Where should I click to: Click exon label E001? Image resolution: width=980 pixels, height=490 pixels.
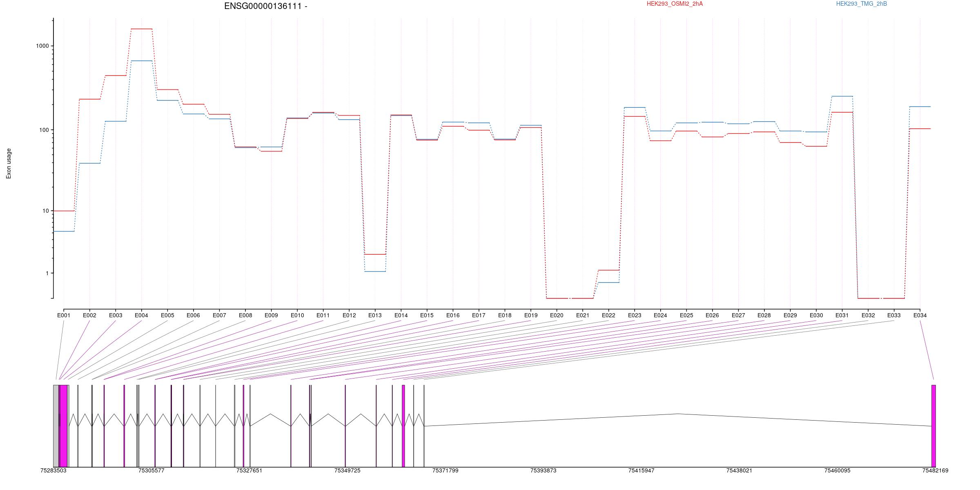[x=64, y=315]
